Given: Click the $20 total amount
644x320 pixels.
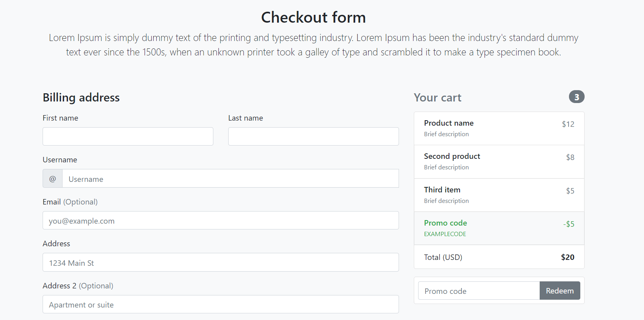Looking at the screenshot, I should (x=567, y=257).
